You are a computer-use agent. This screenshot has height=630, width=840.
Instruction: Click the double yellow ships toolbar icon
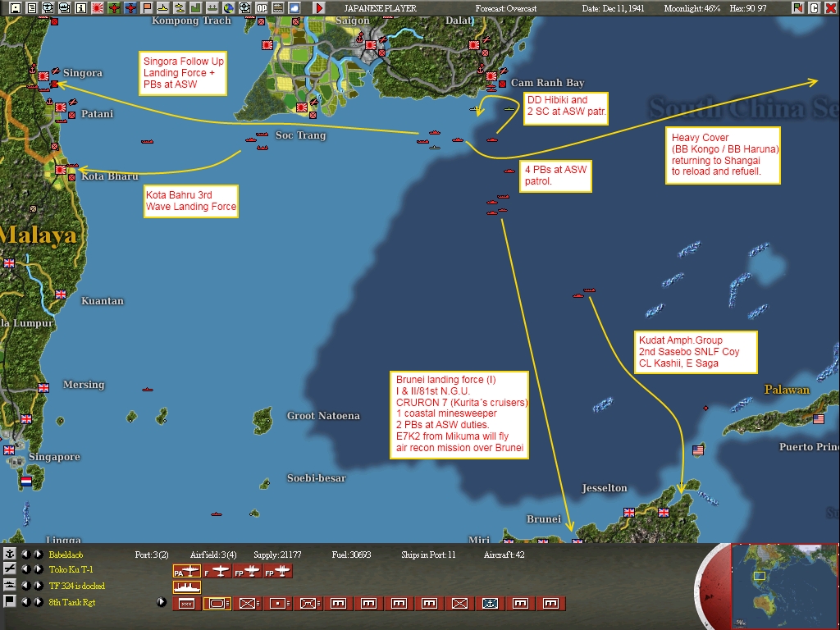pyautogui.click(x=180, y=7)
